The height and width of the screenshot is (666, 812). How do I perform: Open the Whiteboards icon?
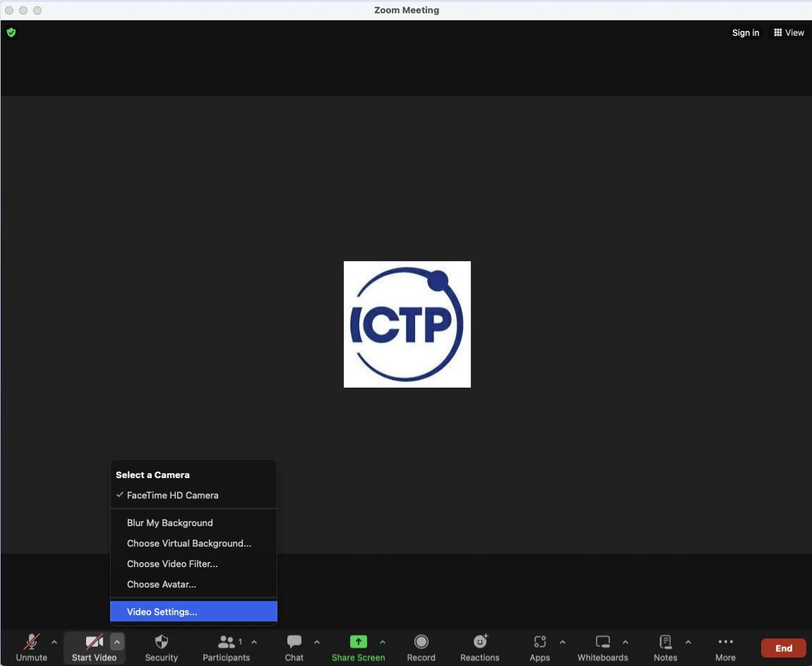[x=602, y=642]
